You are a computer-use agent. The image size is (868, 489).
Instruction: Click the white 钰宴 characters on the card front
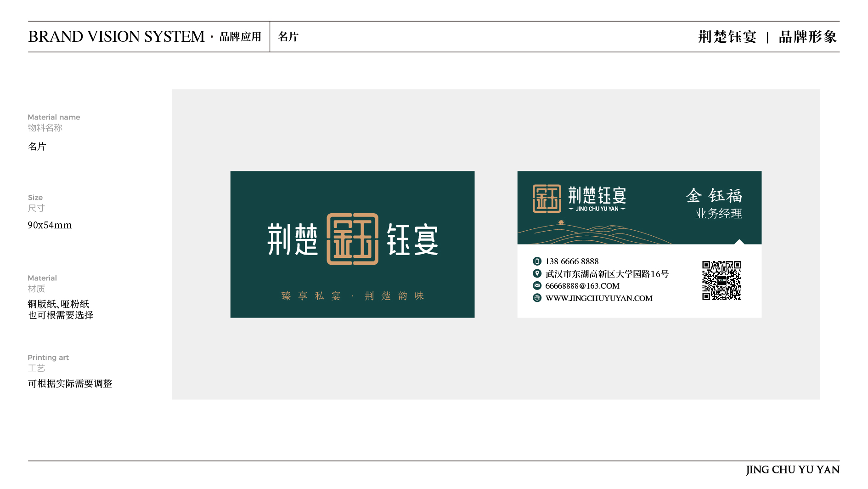(x=412, y=239)
